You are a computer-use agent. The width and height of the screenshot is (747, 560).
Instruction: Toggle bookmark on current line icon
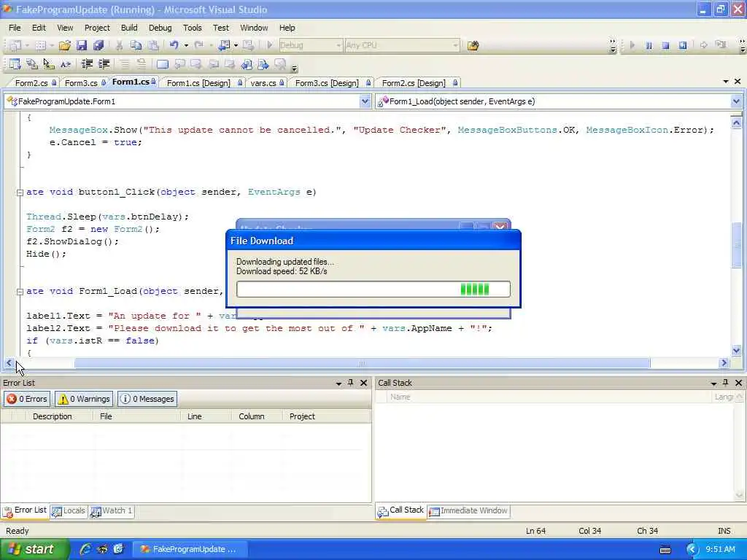[x=163, y=64]
